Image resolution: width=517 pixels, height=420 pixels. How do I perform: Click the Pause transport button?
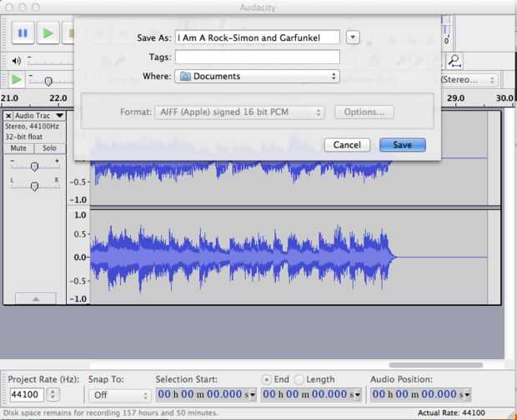(23, 33)
